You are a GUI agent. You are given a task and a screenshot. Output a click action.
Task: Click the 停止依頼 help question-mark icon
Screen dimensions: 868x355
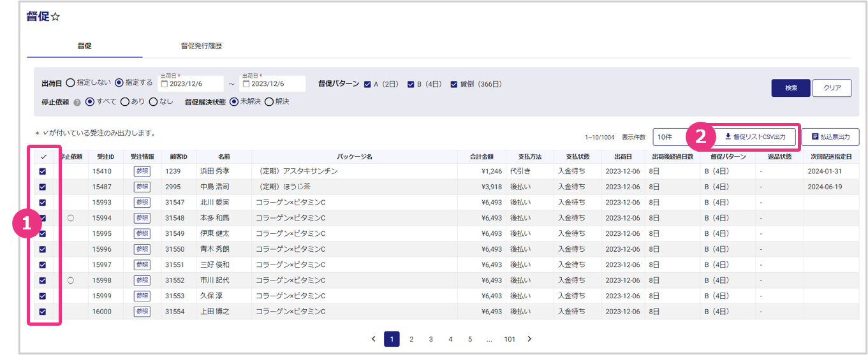(77, 102)
